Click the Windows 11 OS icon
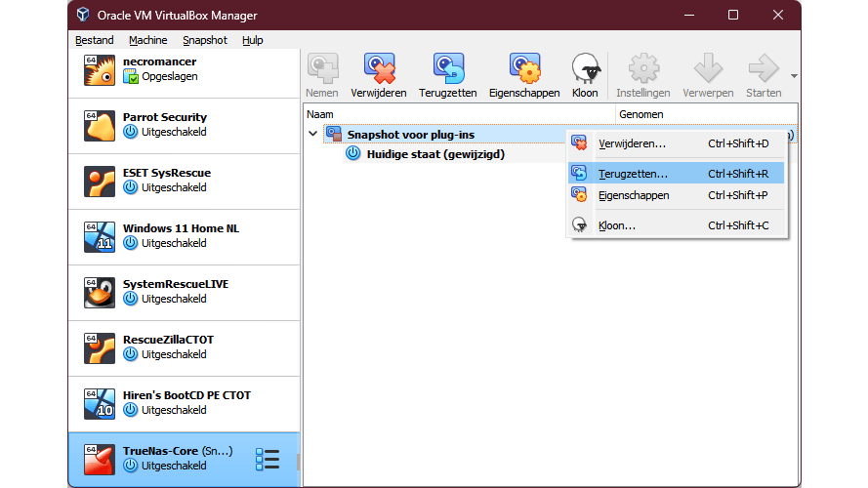This screenshot has height=488, width=868. coord(100,237)
